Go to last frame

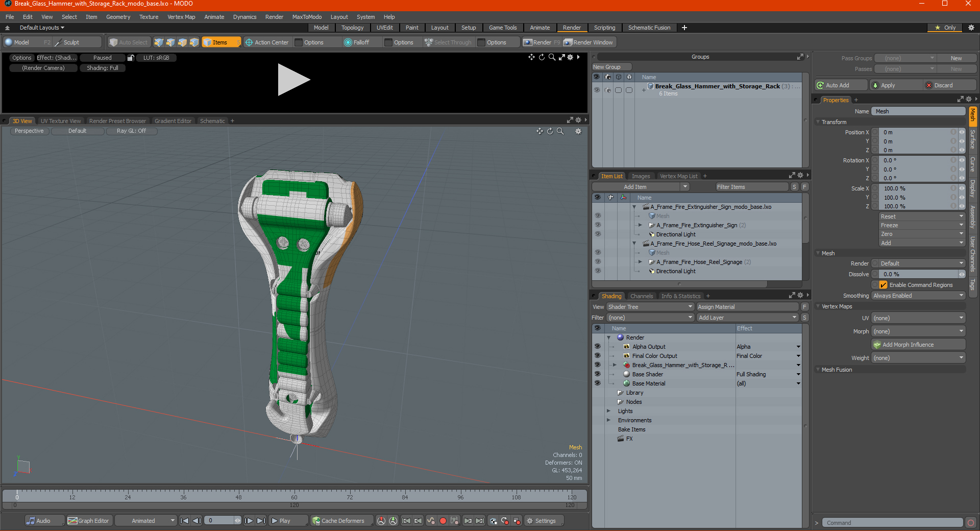(x=261, y=521)
